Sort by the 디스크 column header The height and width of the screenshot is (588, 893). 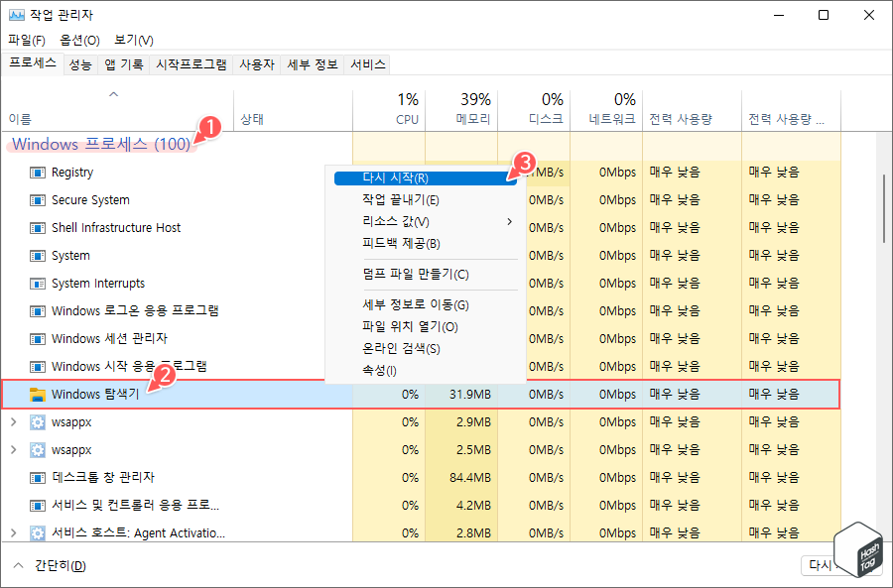click(534, 110)
